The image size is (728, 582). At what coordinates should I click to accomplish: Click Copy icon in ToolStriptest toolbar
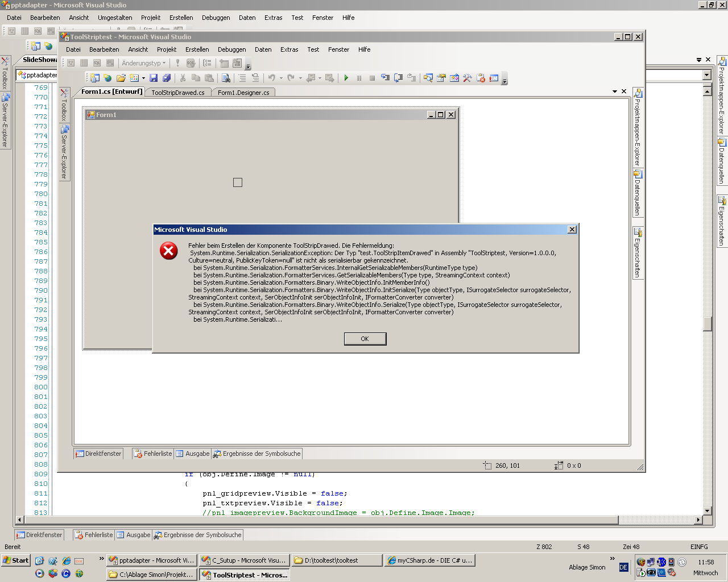tap(196, 78)
